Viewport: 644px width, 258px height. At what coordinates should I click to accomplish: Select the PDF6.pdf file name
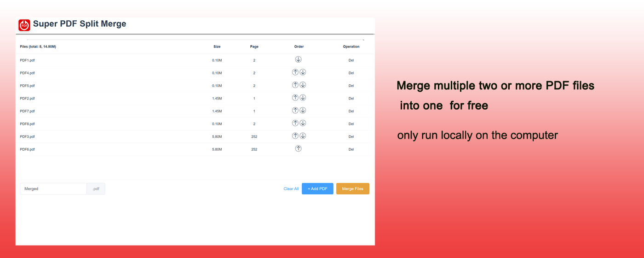pos(28,149)
